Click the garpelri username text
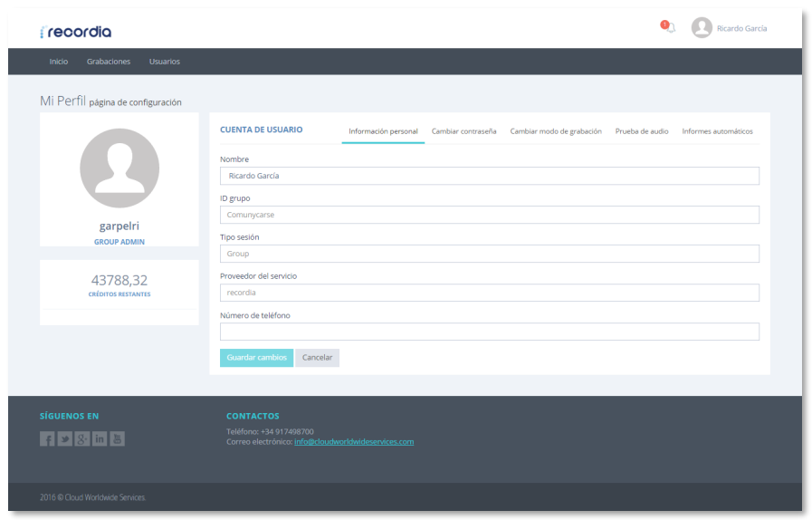Viewport: 812px width, 520px height. [119, 226]
